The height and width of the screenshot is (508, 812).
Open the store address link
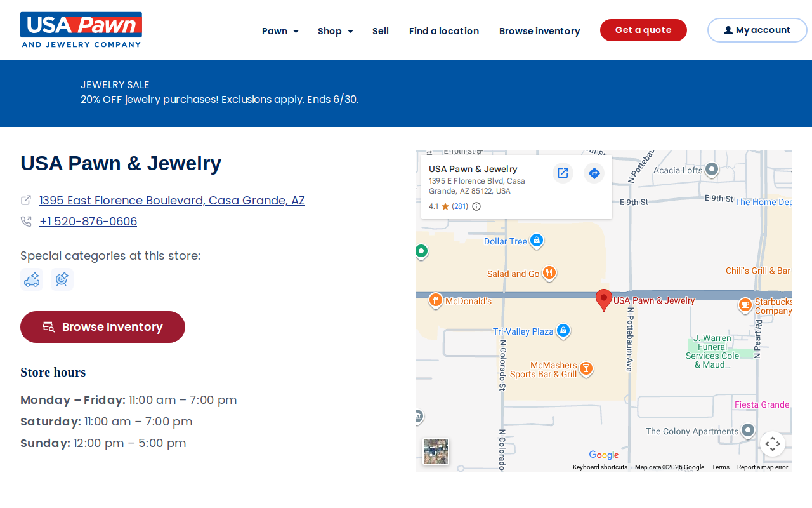172,201
